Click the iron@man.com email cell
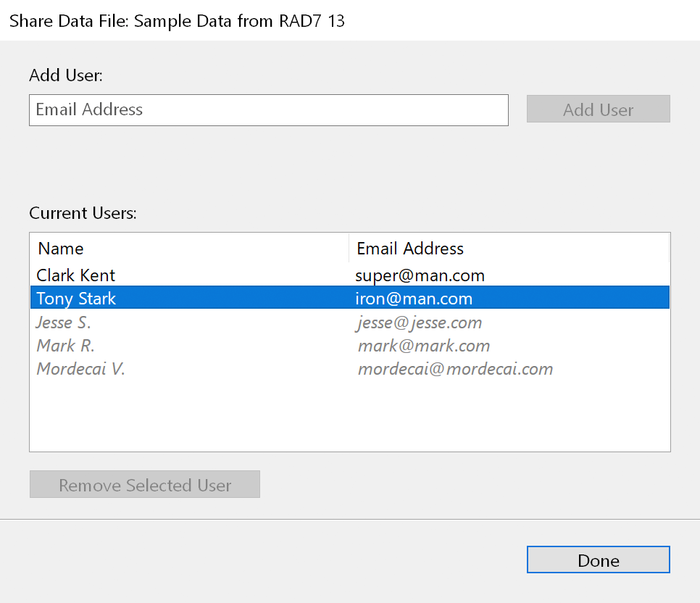700x603 pixels. (x=414, y=299)
